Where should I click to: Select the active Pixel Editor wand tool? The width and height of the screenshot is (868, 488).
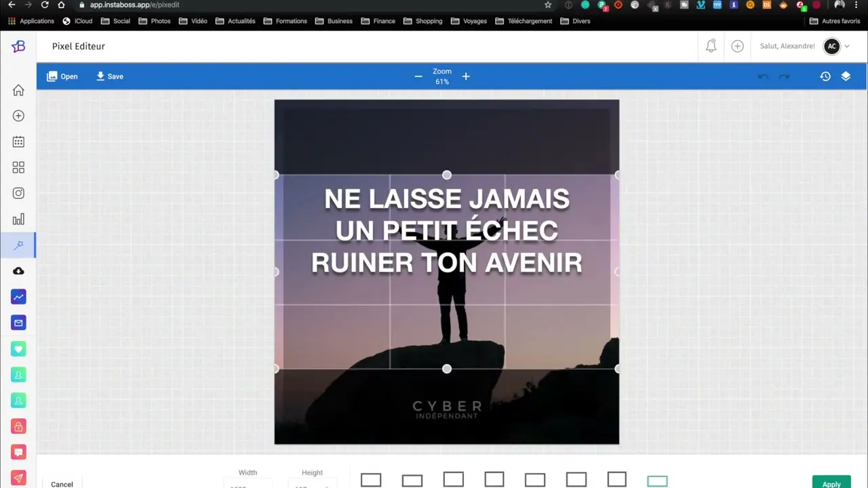pyautogui.click(x=18, y=245)
